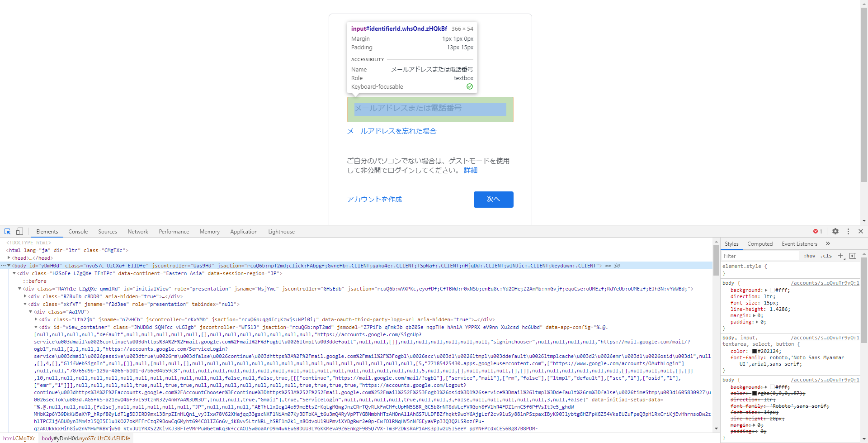Expand the margin shorthand in first body rule
868x443 pixels.
[x=754, y=315]
